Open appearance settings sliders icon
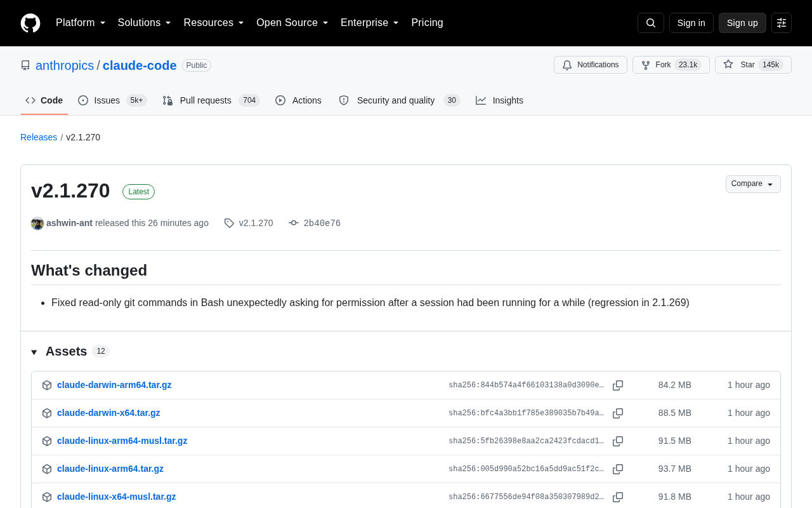The height and width of the screenshot is (508, 812). coord(782,23)
